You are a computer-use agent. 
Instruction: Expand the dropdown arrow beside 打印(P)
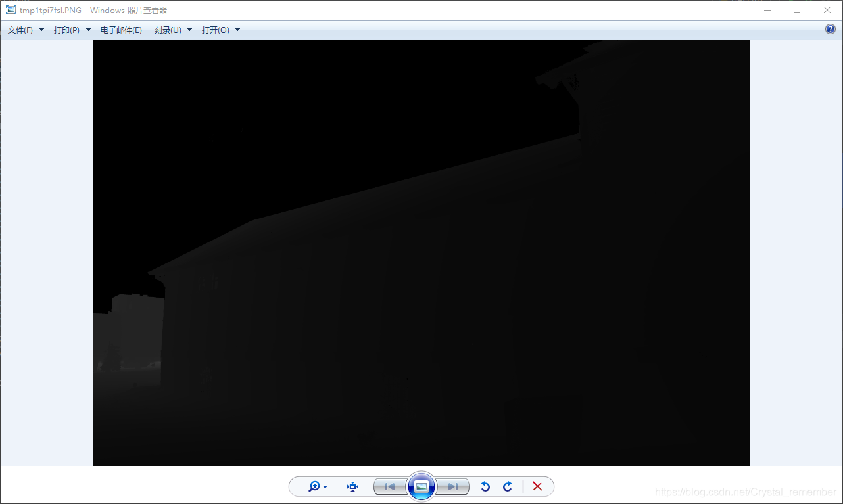88,30
